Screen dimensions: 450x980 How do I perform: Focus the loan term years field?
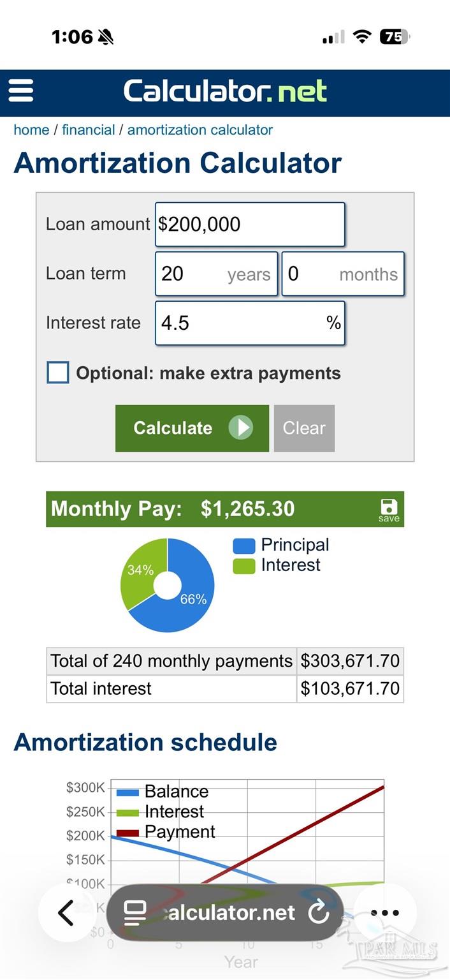point(216,274)
